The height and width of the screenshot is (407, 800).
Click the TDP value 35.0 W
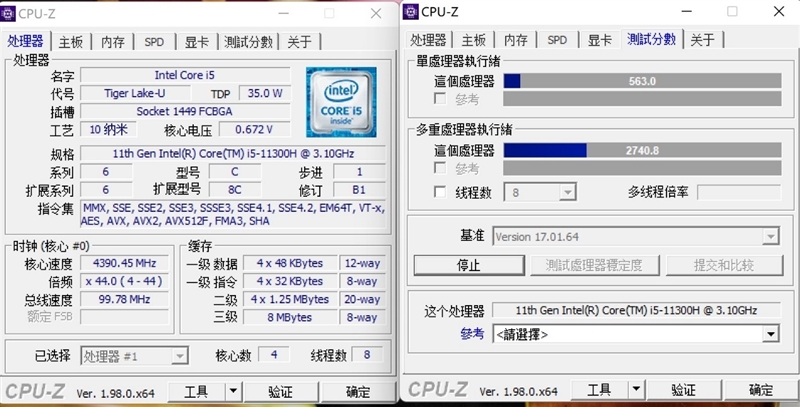pos(265,93)
